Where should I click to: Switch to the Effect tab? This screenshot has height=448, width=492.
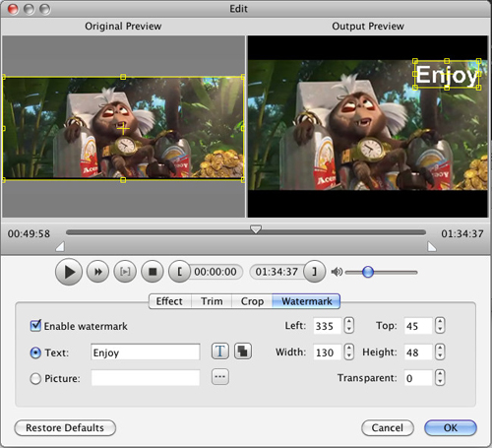coord(169,301)
